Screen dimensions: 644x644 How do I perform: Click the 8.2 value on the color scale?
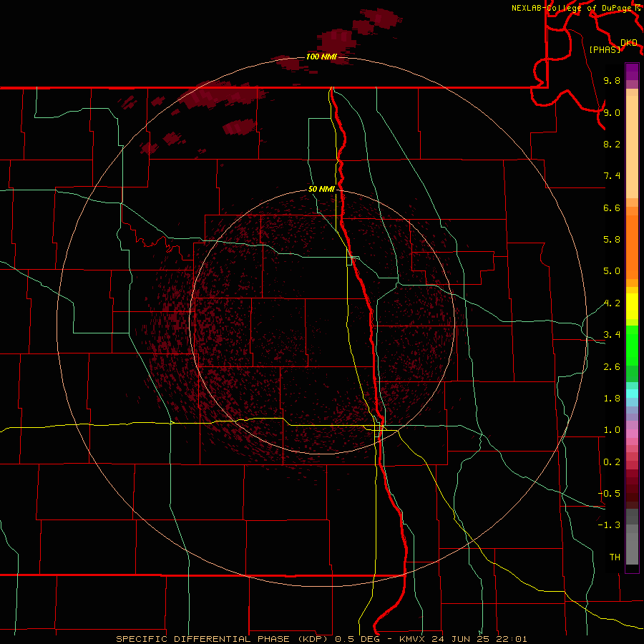click(x=612, y=144)
